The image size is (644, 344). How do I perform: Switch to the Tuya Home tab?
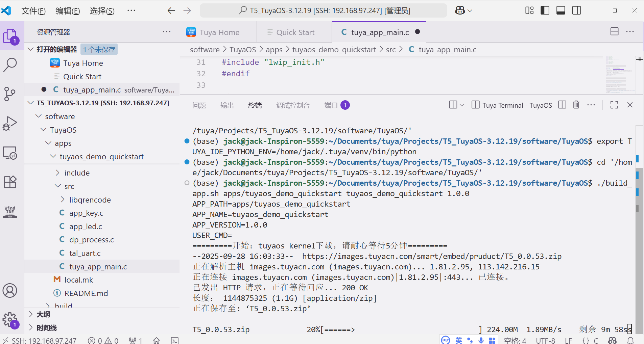(218, 32)
